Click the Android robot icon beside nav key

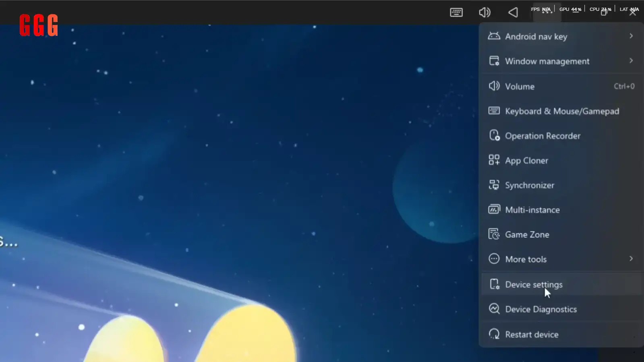coord(494,36)
